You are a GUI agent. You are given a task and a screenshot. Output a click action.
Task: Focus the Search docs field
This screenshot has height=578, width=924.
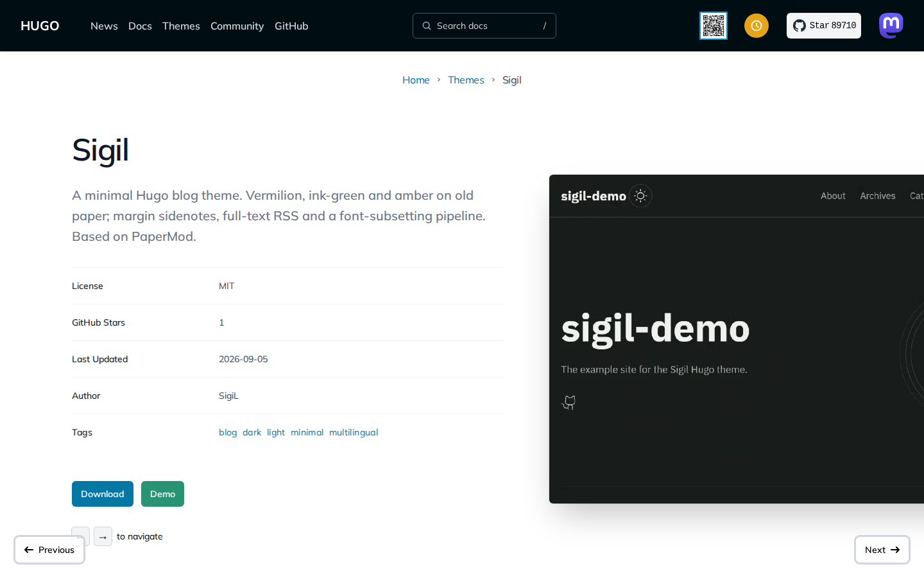pos(484,26)
